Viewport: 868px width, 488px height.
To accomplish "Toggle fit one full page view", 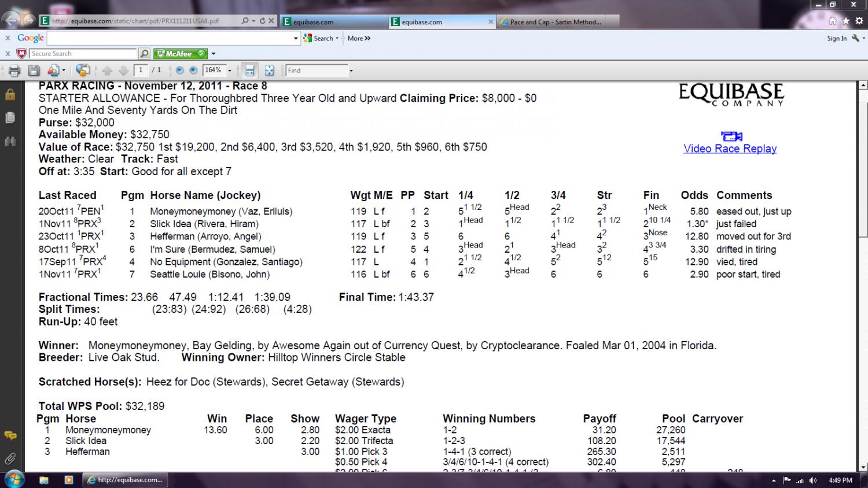I will [x=269, y=71].
